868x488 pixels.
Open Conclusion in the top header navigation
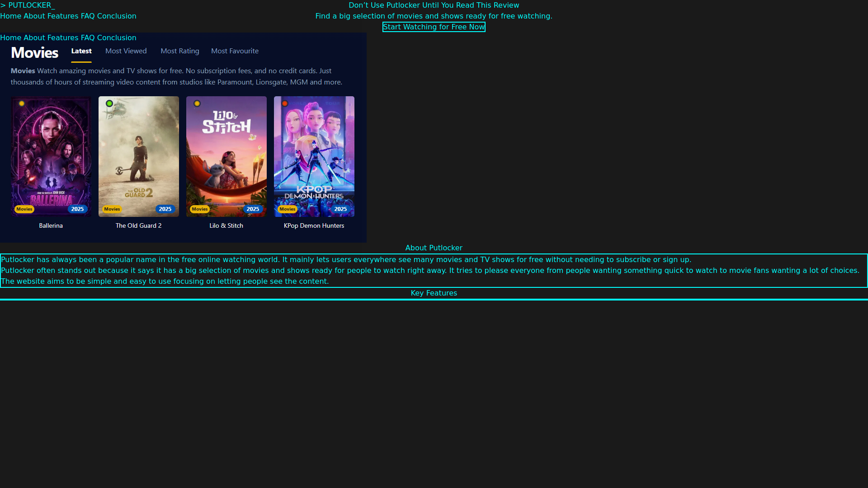[117, 16]
